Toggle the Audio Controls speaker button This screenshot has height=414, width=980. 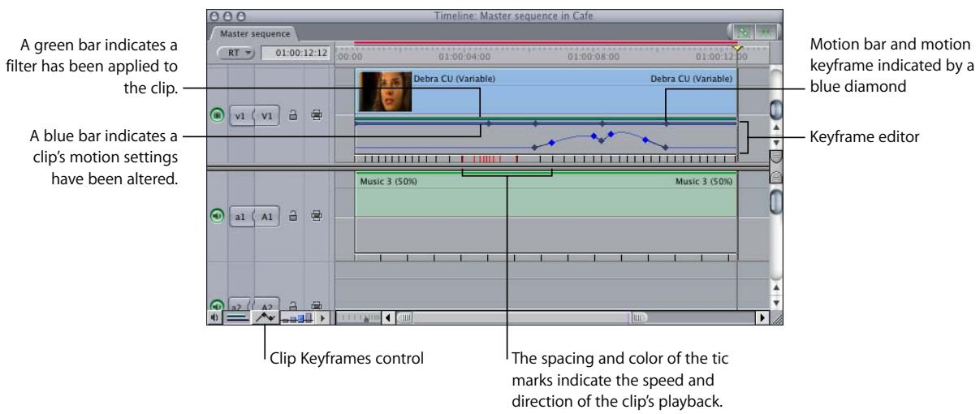(x=214, y=317)
